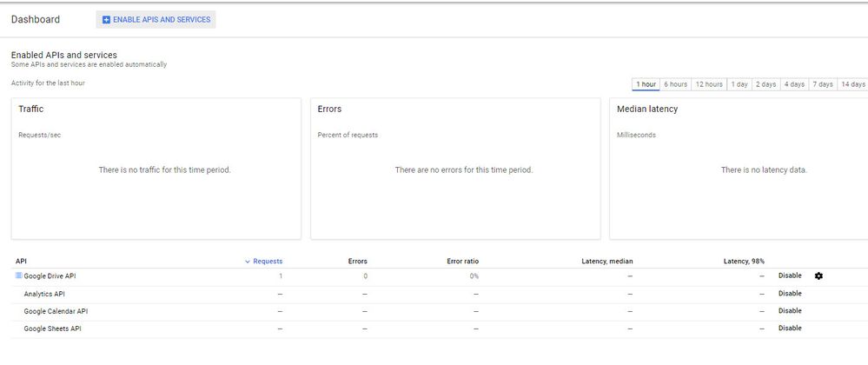This screenshot has height=365, width=868.
Task: Disable the Google Calendar API
Action: pos(790,311)
